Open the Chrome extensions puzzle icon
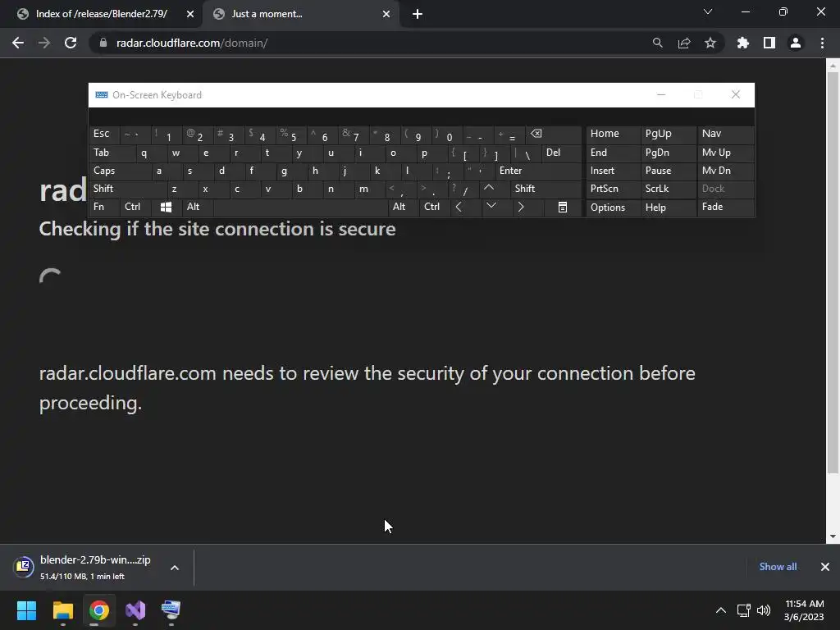The height and width of the screenshot is (630, 840). 742,43
